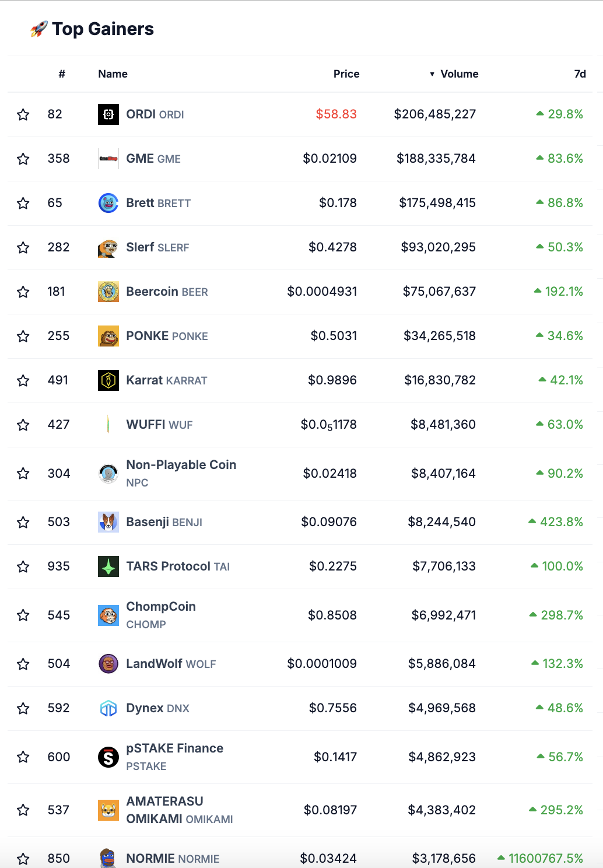Toggle watchlist star for Basenji
This screenshot has height=868, width=603.
point(23,522)
